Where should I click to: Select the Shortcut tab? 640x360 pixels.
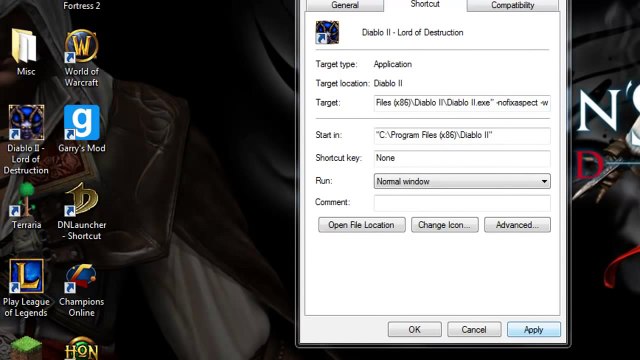425,4
